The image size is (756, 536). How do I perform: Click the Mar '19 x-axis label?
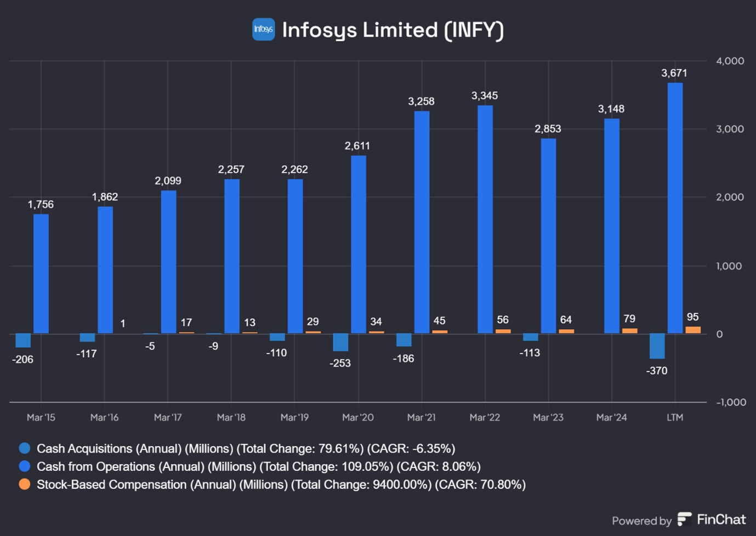294,417
